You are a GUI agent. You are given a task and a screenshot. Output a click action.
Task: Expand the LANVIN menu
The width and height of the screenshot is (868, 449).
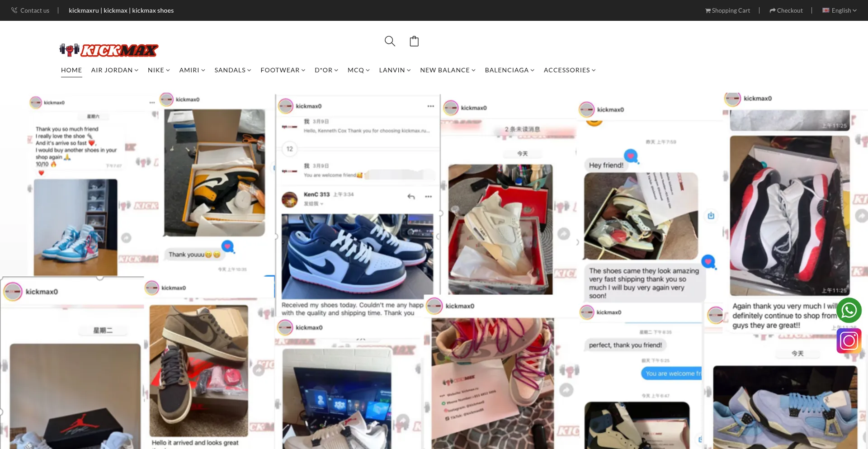click(395, 70)
